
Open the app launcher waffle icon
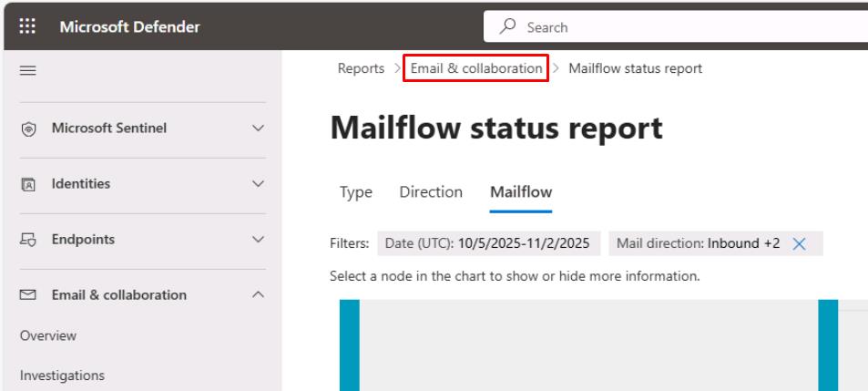coord(26,26)
